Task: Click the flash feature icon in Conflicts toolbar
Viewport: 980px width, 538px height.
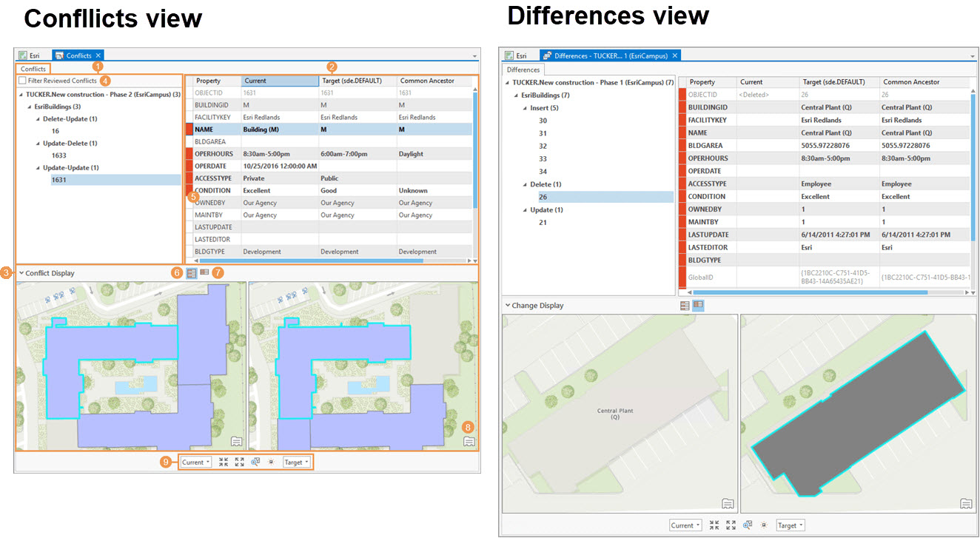Action: tap(271, 462)
